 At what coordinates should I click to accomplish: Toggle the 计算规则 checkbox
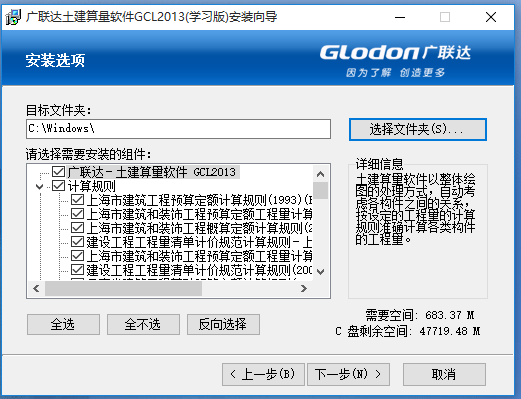[x=58, y=186]
